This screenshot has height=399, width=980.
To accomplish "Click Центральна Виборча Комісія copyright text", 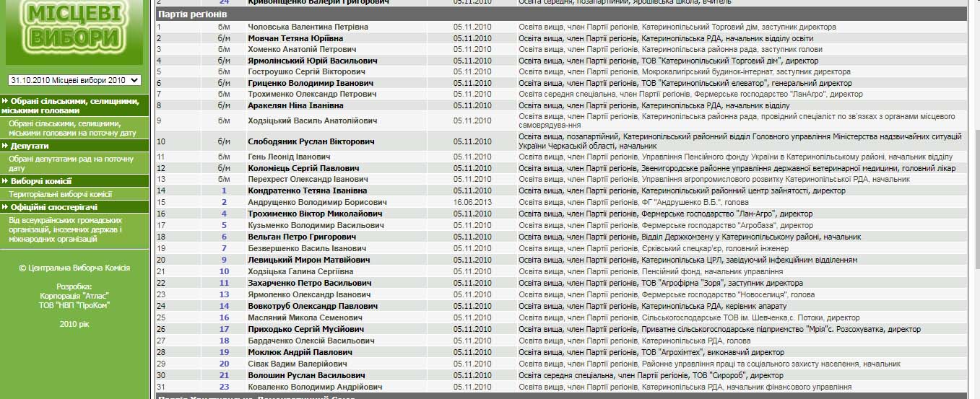I will click(74, 268).
